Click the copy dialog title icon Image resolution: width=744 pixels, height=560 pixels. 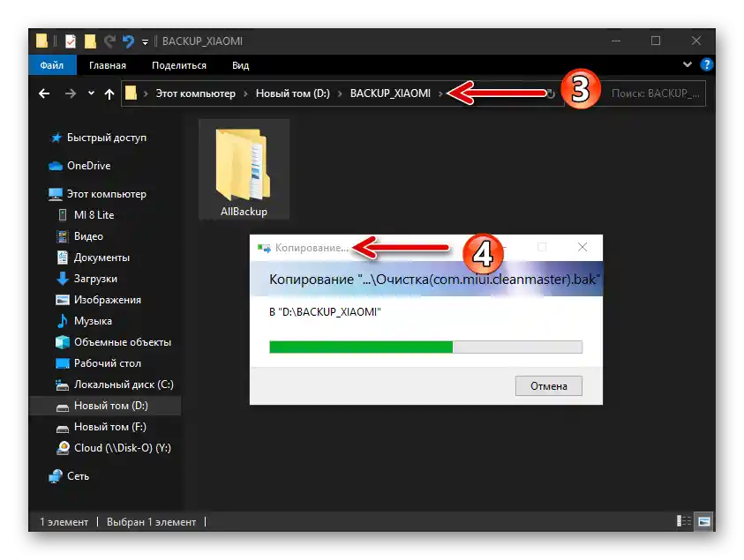(x=264, y=248)
